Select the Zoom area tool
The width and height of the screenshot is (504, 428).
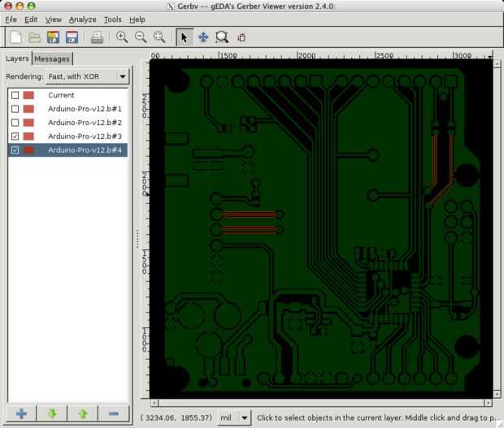(222, 37)
